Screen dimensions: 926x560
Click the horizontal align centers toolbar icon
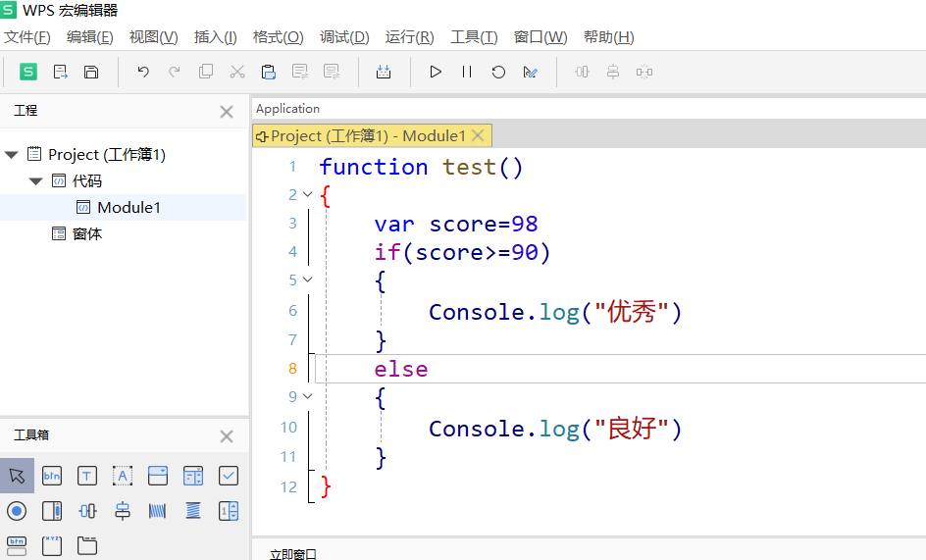tap(582, 72)
